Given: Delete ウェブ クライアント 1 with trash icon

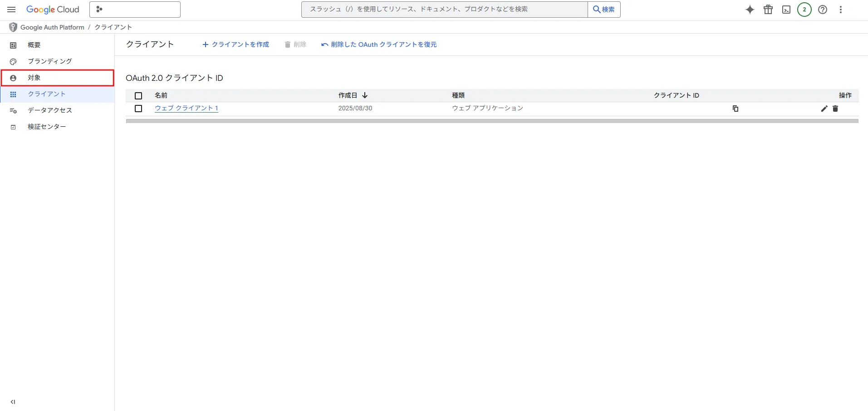Looking at the screenshot, I should point(835,109).
